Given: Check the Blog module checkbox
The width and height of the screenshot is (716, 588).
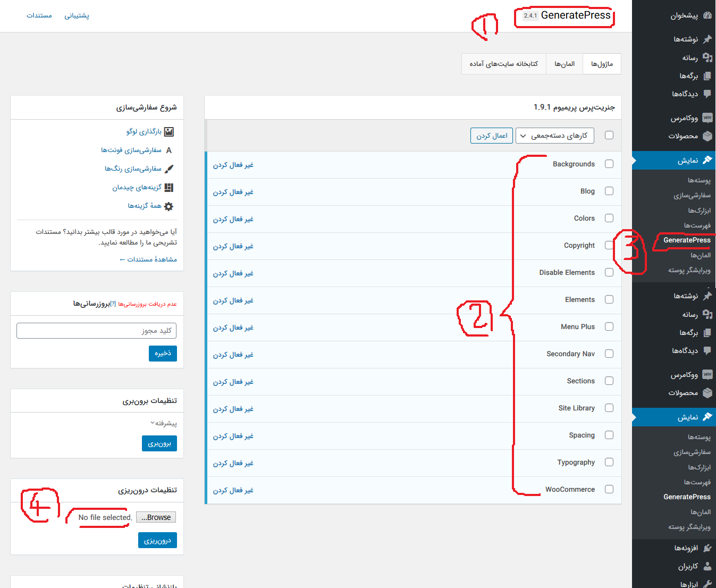Looking at the screenshot, I should (x=609, y=191).
